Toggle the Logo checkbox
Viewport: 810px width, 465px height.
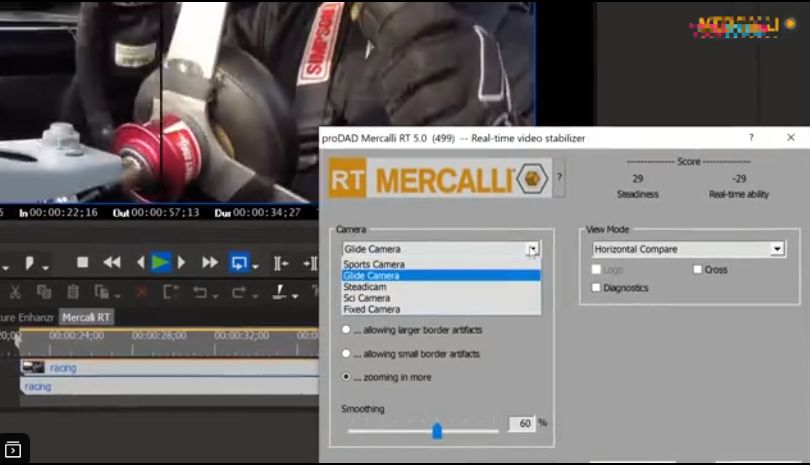coord(596,269)
